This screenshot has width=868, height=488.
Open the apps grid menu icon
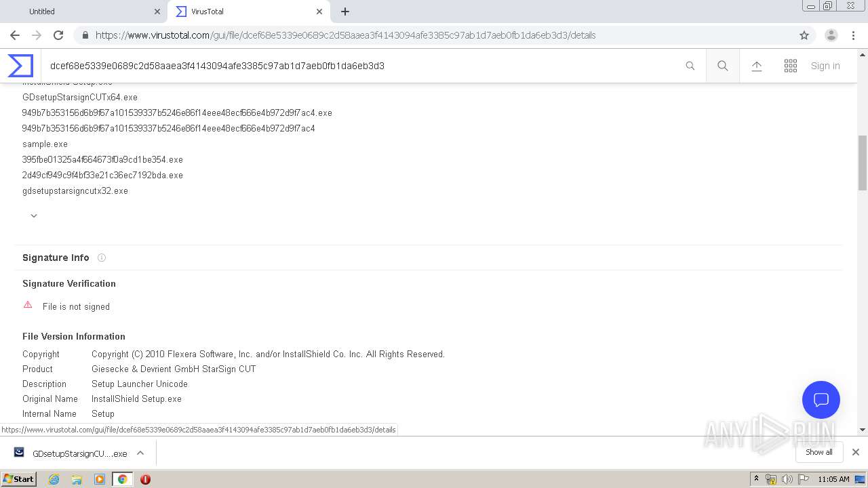(791, 66)
